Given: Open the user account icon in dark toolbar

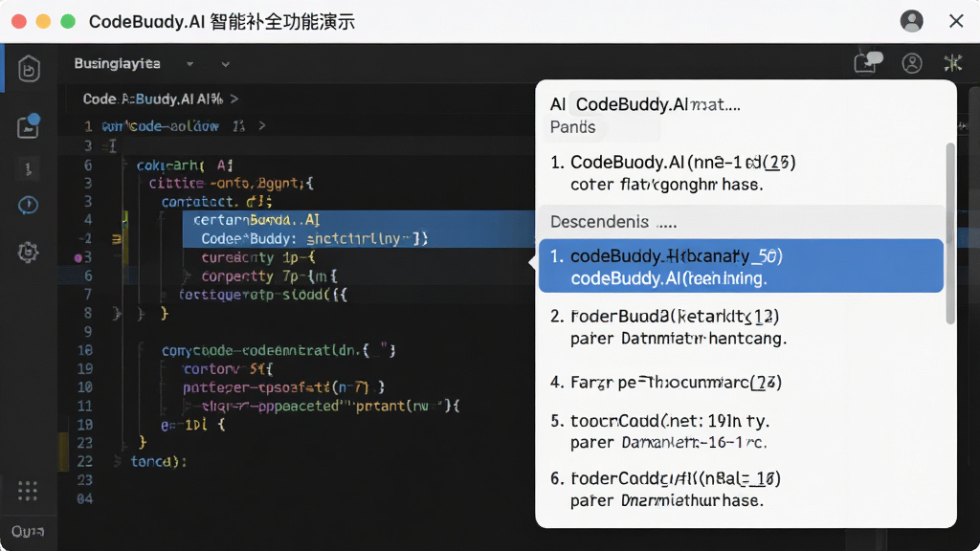Looking at the screenshot, I should [x=912, y=63].
